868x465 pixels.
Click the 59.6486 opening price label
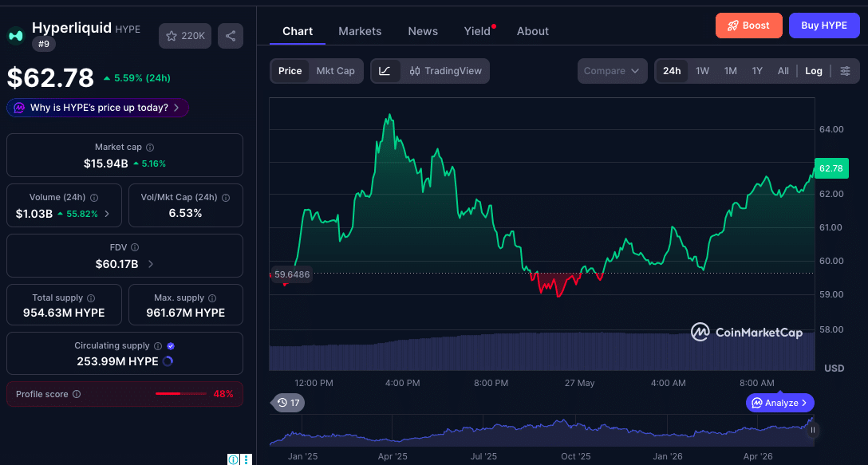[292, 274]
